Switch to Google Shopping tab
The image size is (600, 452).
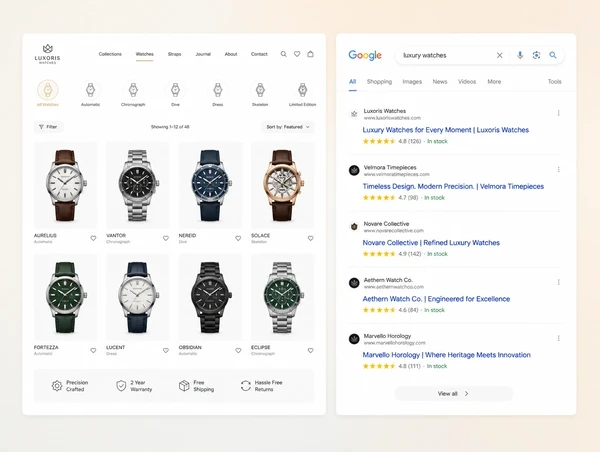pyautogui.click(x=379, y=82)
